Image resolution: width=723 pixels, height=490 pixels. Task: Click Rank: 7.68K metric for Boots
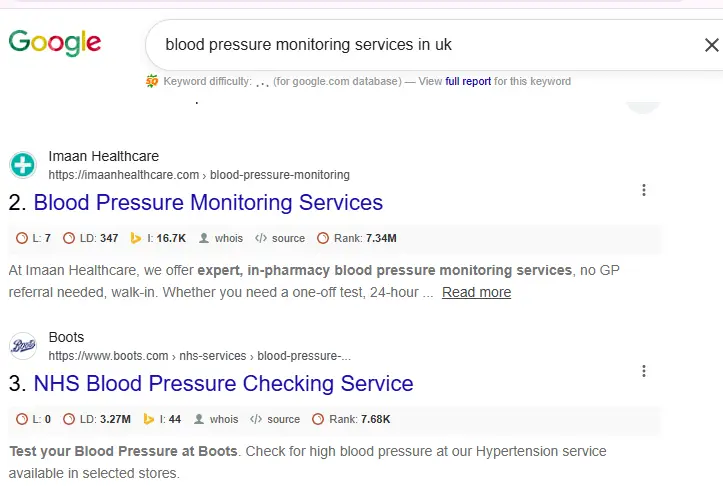coord(351,419)
